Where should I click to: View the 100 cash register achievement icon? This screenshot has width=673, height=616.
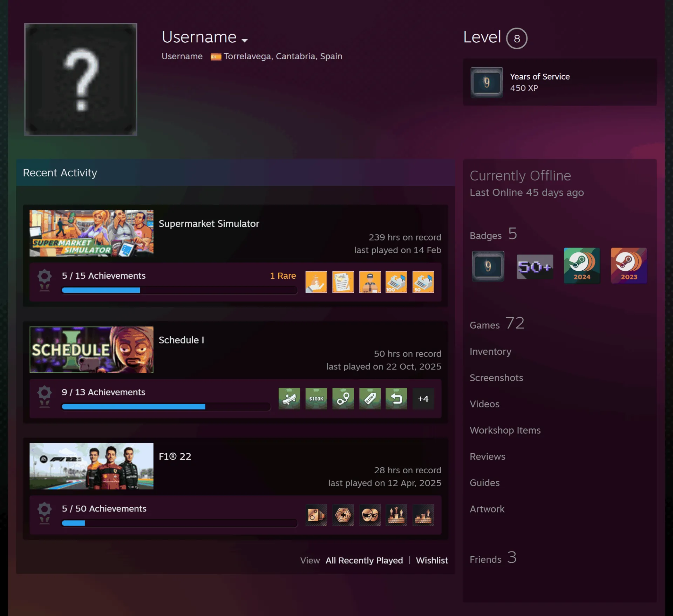pos(396,282)
